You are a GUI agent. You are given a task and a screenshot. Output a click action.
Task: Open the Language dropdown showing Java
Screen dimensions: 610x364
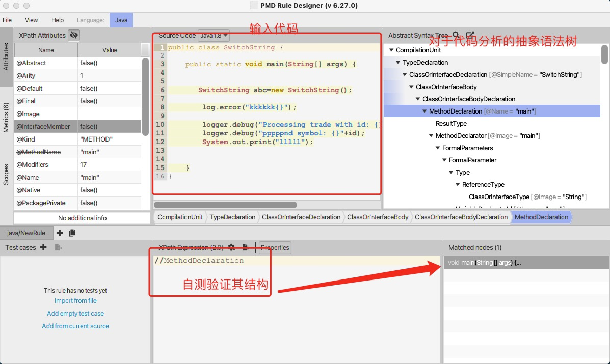[x=121, y=20]
